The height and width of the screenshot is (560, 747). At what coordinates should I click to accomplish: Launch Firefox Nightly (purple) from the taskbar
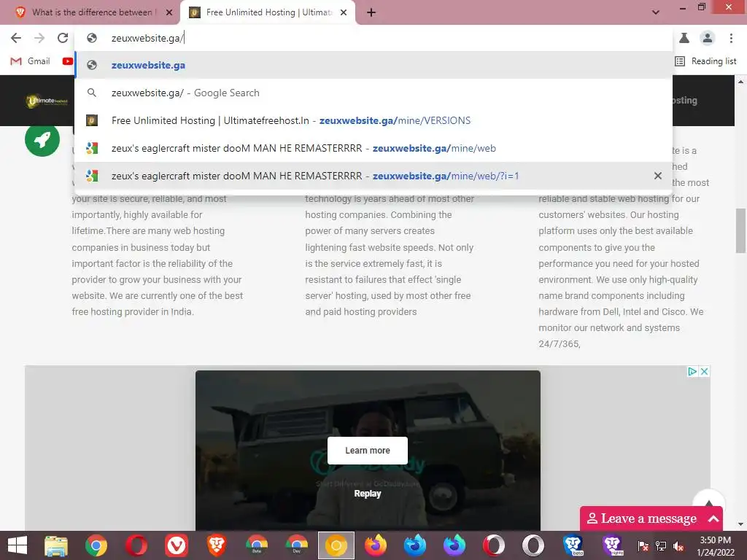tap(454, 545)
